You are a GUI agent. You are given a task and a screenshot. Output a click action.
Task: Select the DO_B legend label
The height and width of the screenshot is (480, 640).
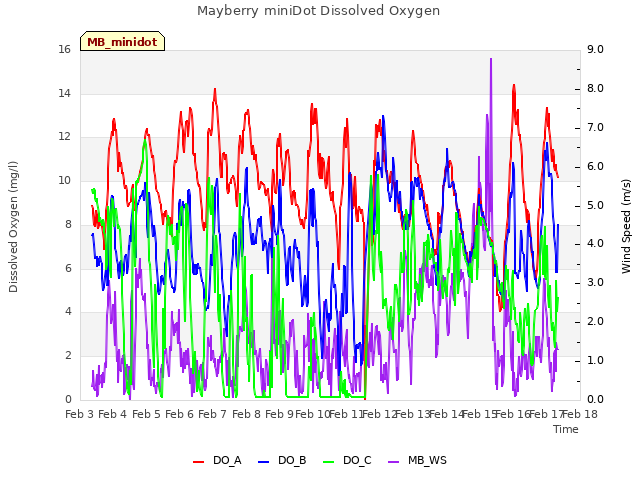(x=292, y=461)
